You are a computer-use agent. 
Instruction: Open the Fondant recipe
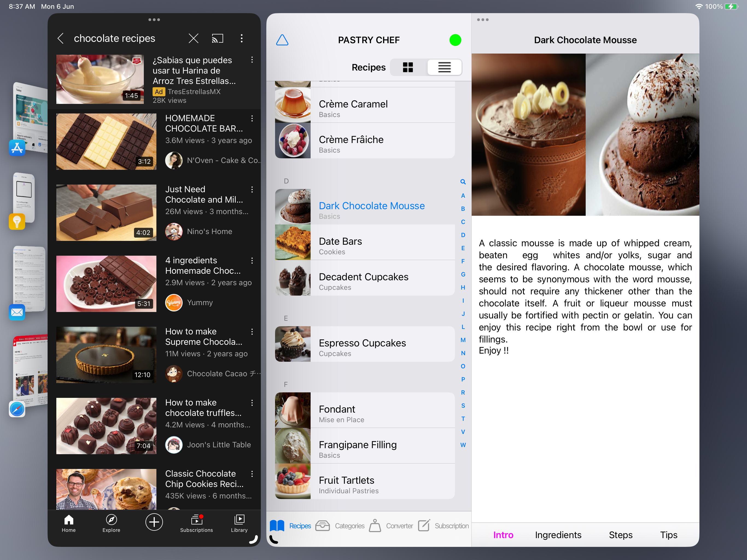tap(365, 410)
